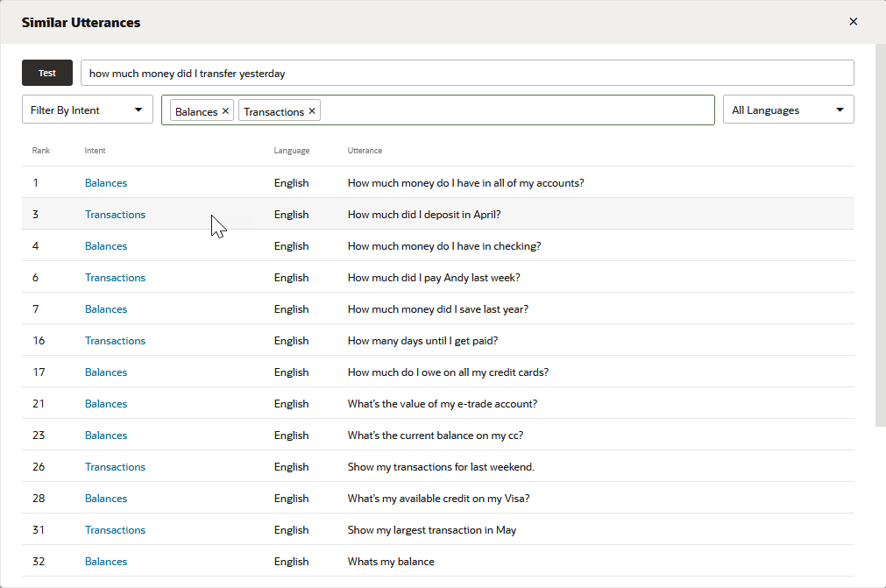
Task: Select the row 'Show my largest transaction in May'
Action: (x=432, y=529)
